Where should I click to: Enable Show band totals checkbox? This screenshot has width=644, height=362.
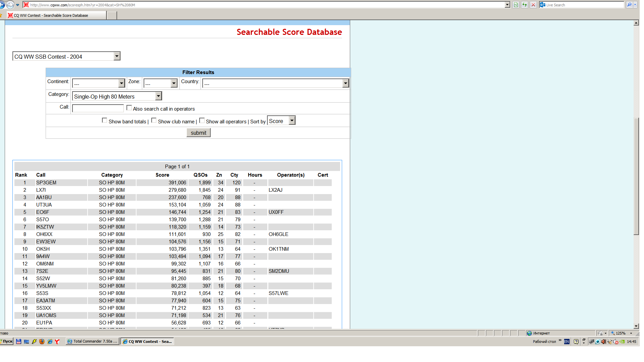[105, 121]
